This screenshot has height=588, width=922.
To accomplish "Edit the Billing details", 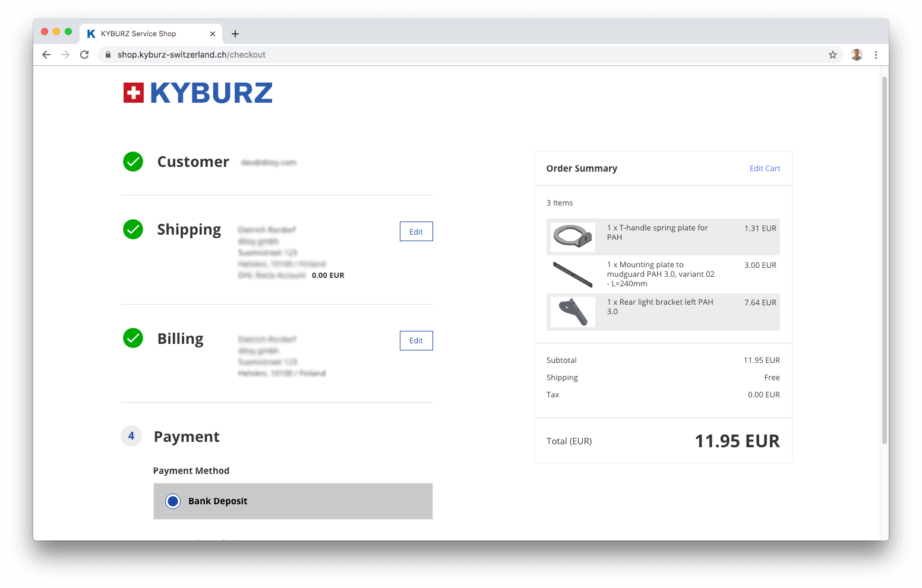I will click(416, 341).
